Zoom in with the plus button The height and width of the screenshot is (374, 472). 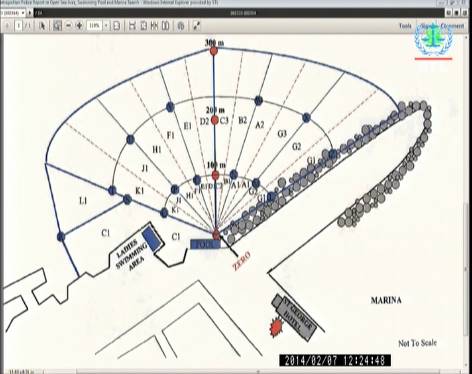(79, 26)
